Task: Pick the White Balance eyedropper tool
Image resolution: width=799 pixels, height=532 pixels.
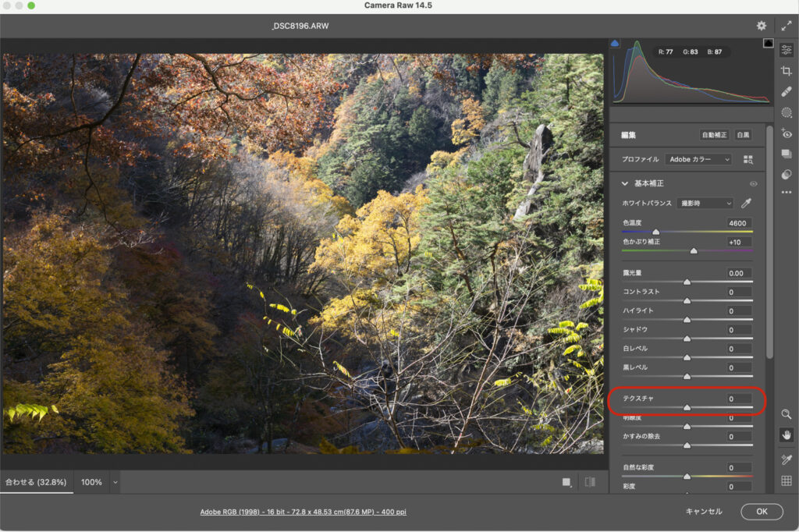Action: (x=746, y=204)
